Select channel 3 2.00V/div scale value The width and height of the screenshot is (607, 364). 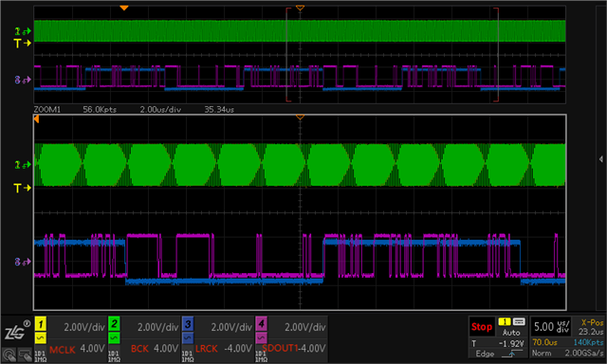[x=231, y=327]
